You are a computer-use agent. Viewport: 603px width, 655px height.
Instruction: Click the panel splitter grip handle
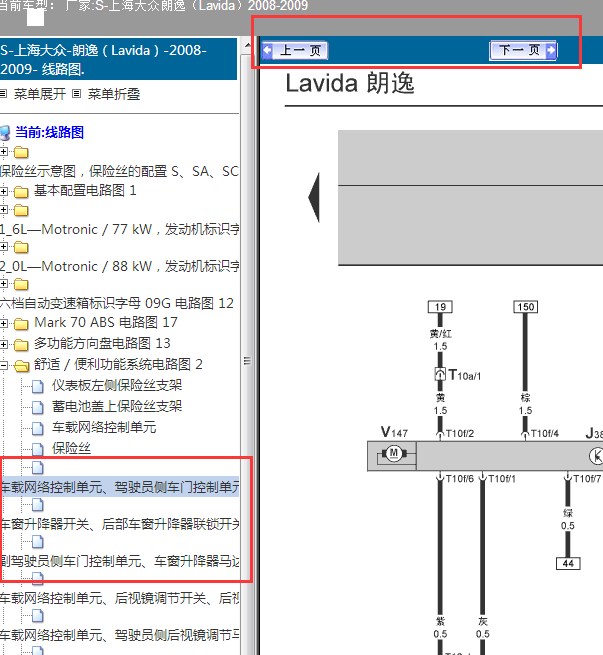pos(247,361)
